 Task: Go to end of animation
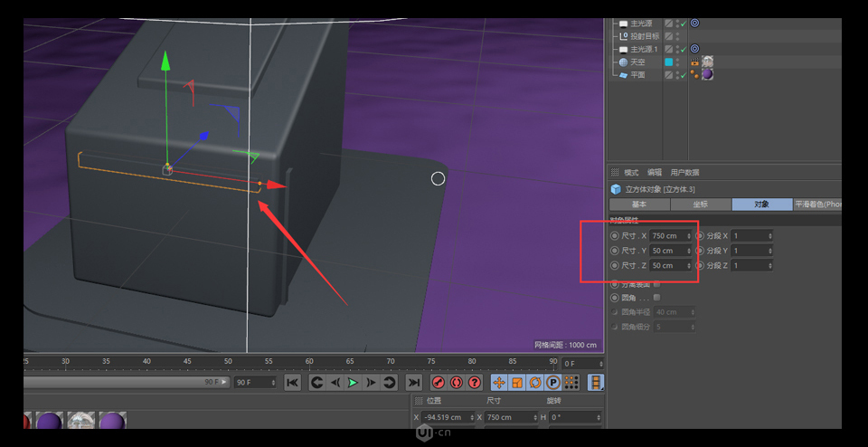(x=413, y=382)
